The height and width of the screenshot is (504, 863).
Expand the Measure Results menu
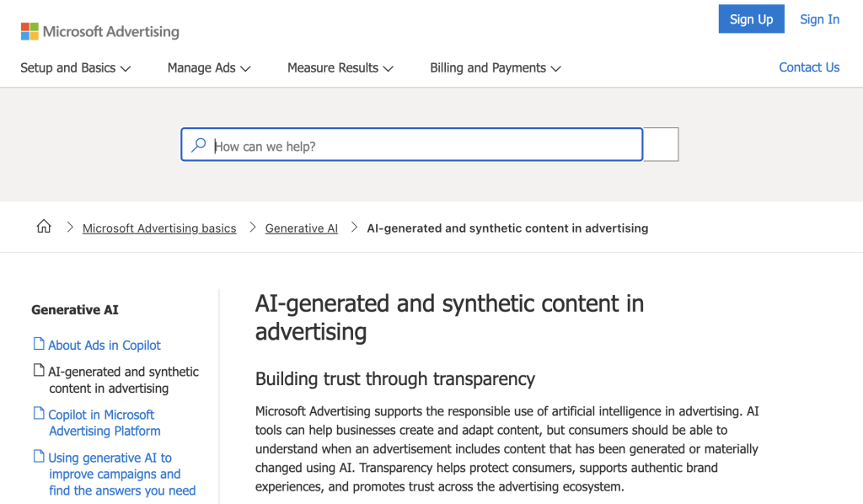tap(340, 67)
